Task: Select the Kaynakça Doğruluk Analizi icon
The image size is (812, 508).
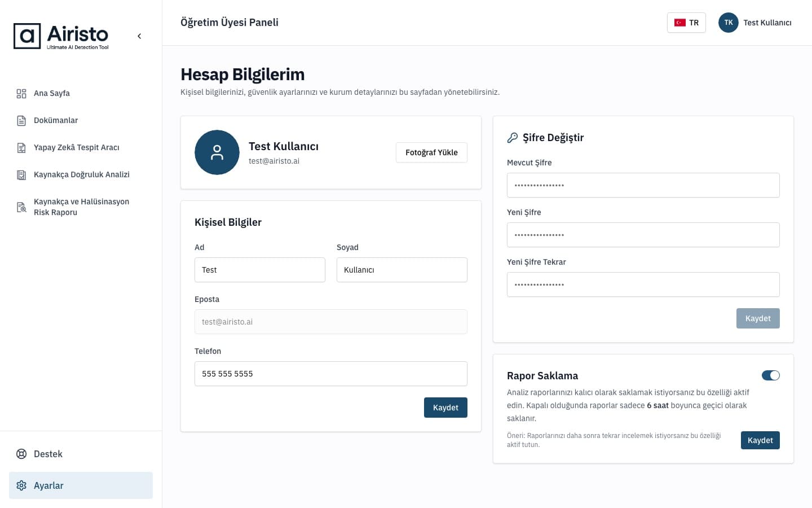Action: coord(21,175)
